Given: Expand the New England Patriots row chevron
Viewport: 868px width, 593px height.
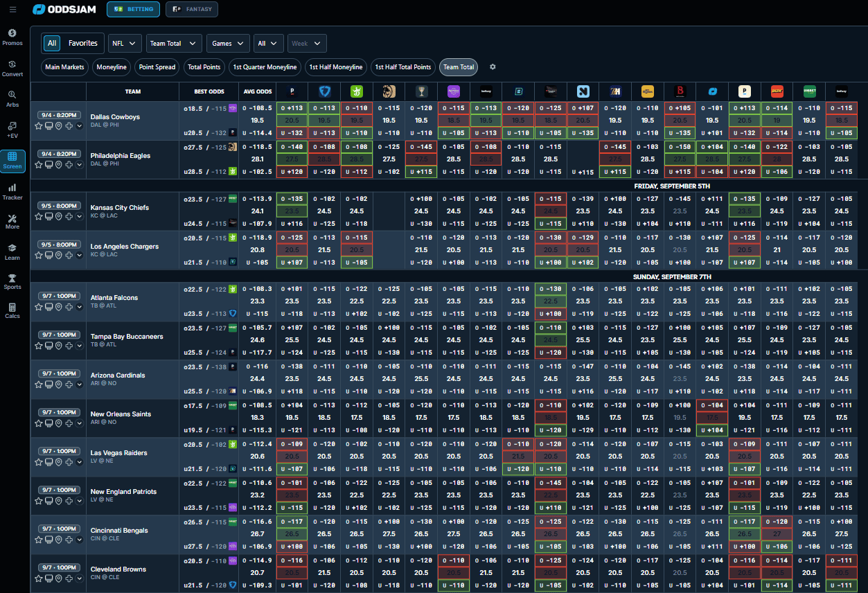Looking at the screenshot, I should click(x=80, y=500).
